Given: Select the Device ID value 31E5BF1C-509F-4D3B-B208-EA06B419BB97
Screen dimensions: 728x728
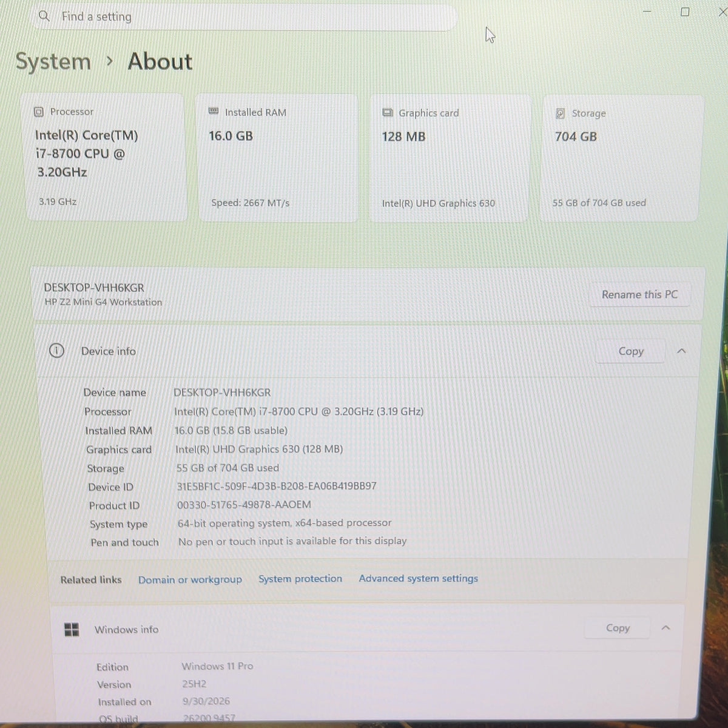Looking at the screenshot, I should point(277,487).
